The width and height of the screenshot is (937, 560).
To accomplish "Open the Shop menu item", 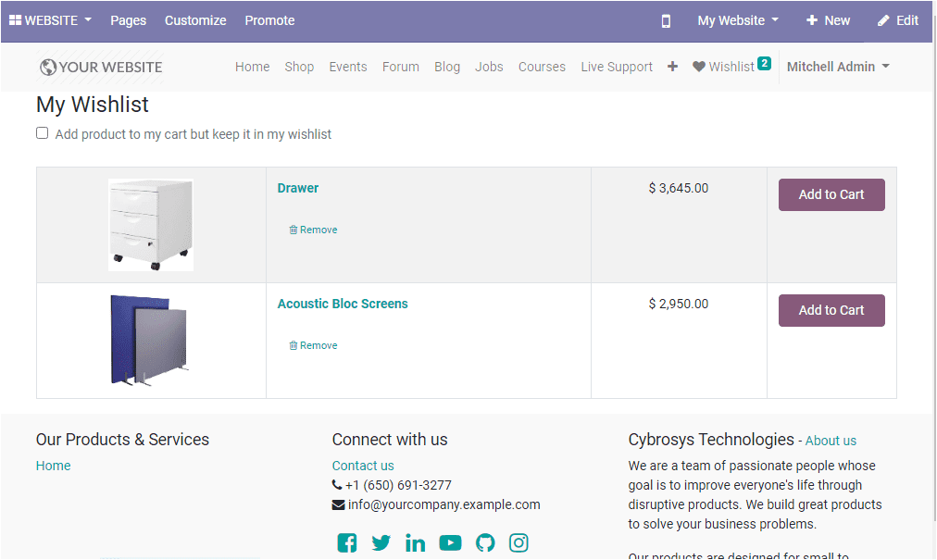I will (299, 67).
